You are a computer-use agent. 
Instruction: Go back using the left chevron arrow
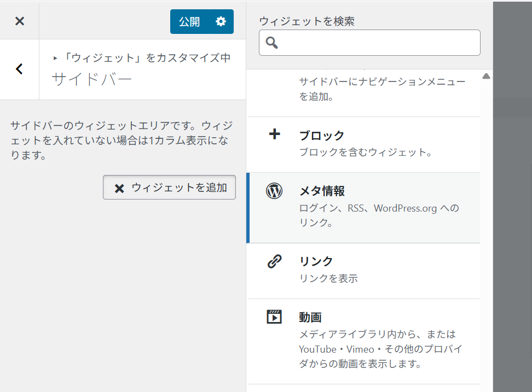[x=20, y=69]
